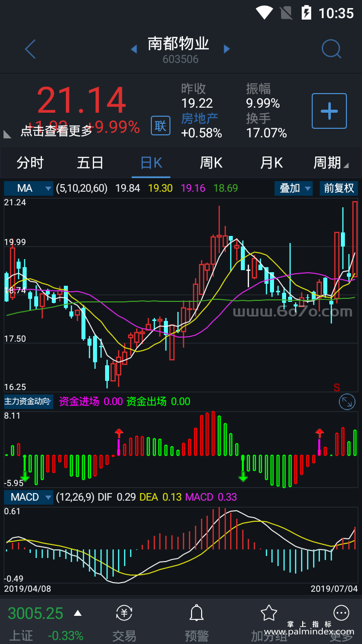362x644 pixels.
Task: Tap MA parameters (5,10,20,60)
Action: (x=82, y=188)
